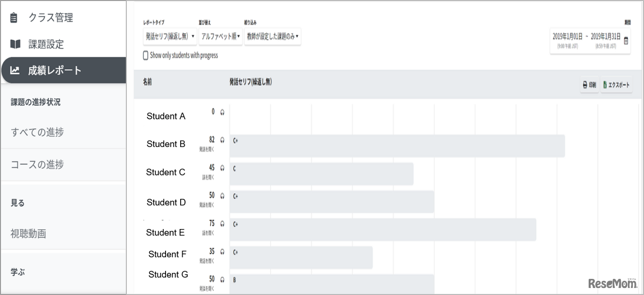Click headphone icon for Student G
The width and height of the screenshot is (644, 295).
[222, 279]
